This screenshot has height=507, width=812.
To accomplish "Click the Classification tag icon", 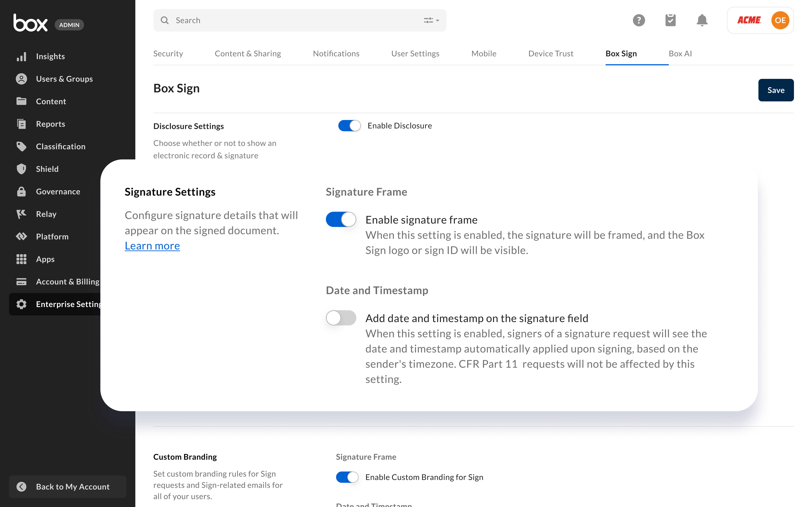I will [x=21, y=146].
